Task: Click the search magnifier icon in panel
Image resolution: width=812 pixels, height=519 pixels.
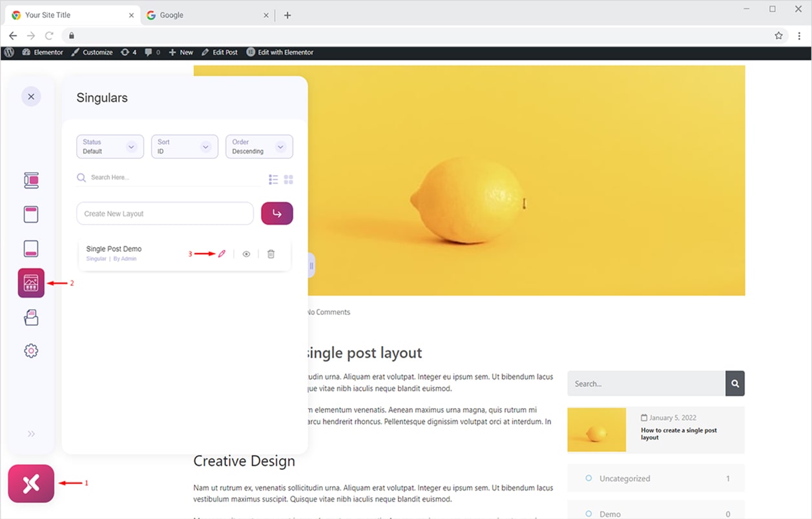Action: [x=81, y=178]
